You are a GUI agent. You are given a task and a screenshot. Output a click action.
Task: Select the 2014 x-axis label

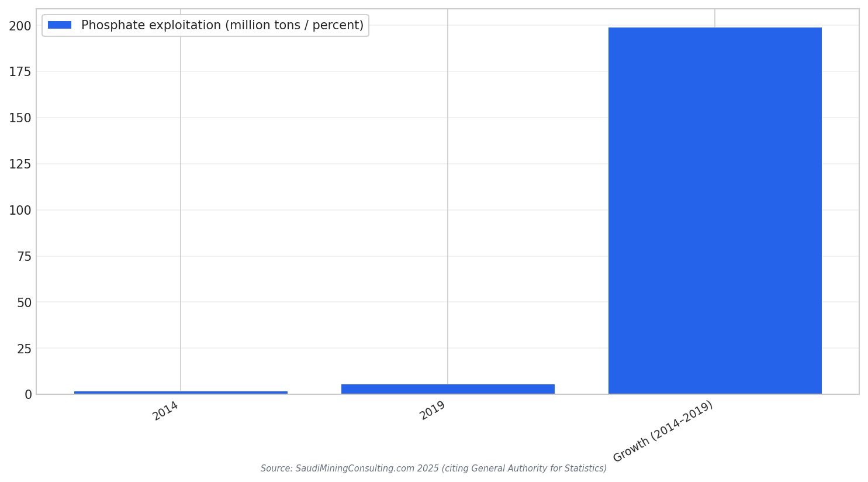pyautogui.click(x=166, y=411)
